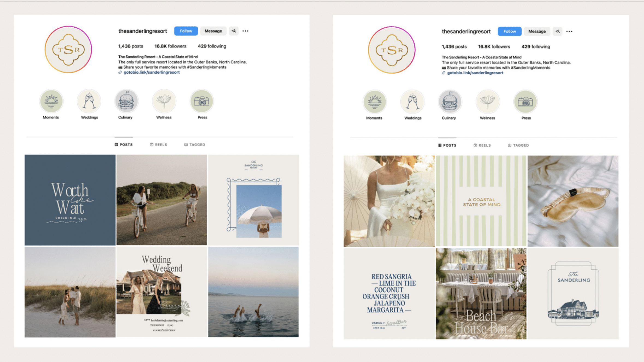The image size is (644, 362).
Task: Follow thesanderlingresort in the right profile
Action: 510,31
